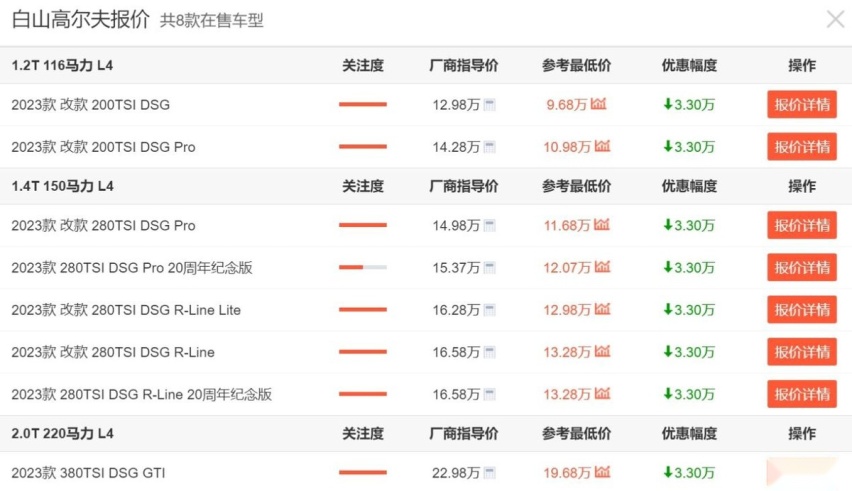Click 白山高尔夫报价 title
This screenshot has height=491, width=852.
click(80, 20)
